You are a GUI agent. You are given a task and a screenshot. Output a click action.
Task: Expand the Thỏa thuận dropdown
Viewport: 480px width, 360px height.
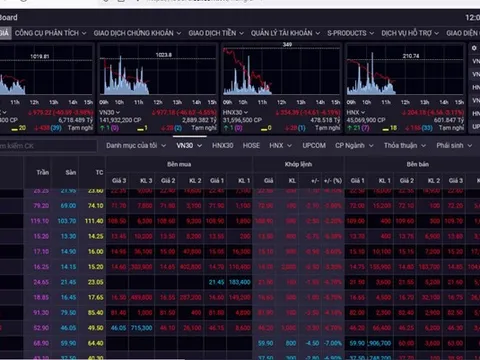(x=405, y=146)
